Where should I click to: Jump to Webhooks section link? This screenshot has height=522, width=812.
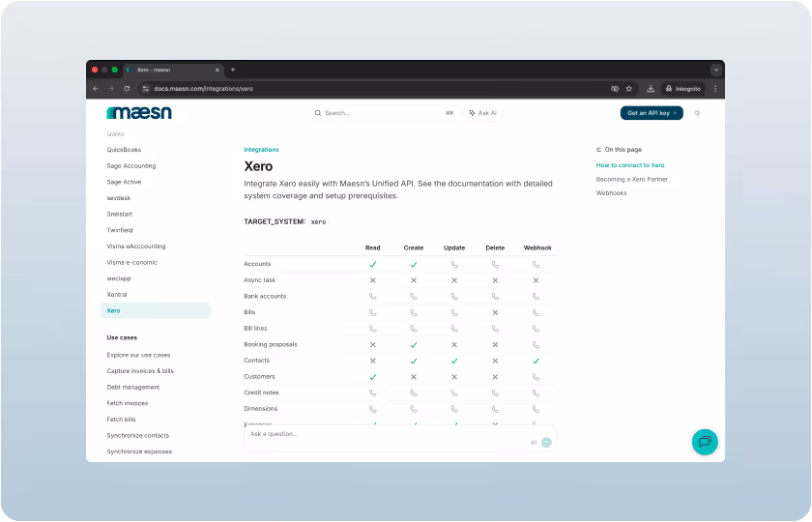(x=611, y=193)
